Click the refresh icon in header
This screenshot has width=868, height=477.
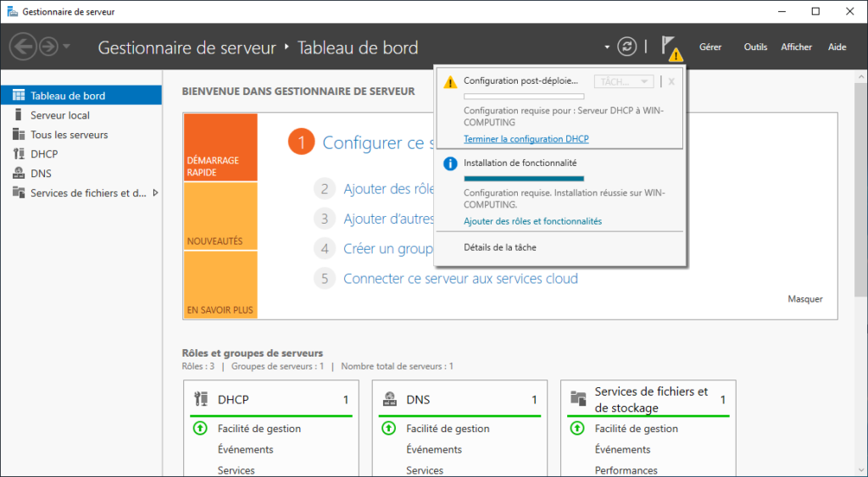626,47
